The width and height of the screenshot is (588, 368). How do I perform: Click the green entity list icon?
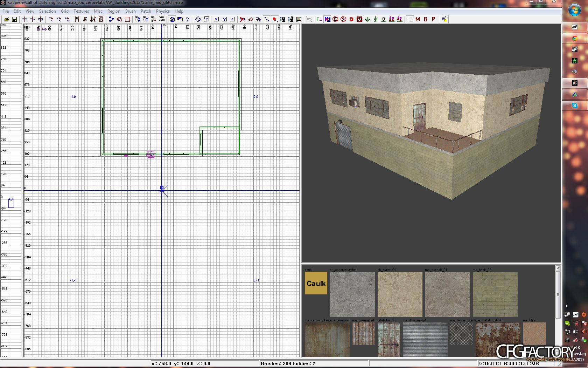319,19
